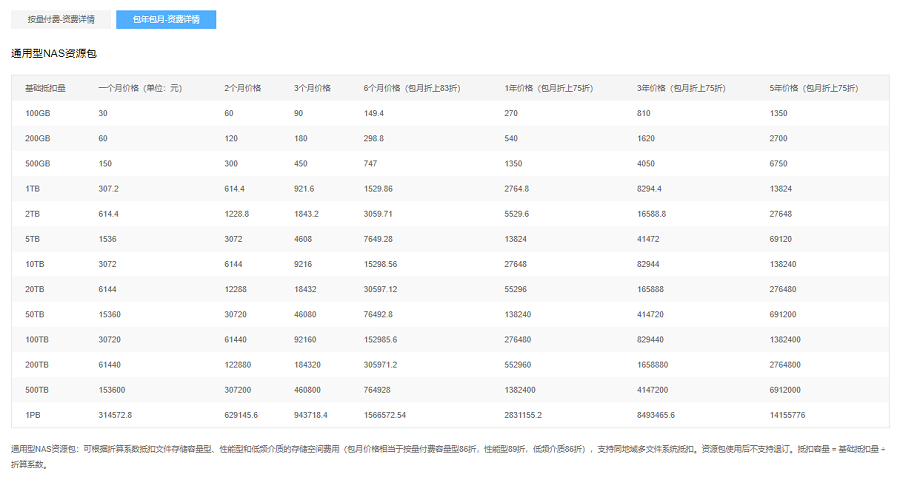This screenshot has height=477, width=900.
Task: Click the 5年价格 column header
Action: (x=813, y=88)
